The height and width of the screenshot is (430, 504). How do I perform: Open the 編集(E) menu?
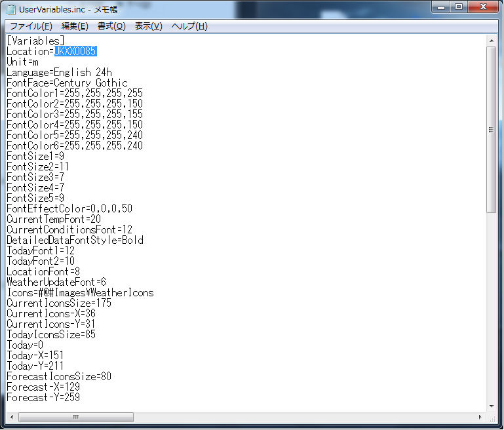(75, 26)
